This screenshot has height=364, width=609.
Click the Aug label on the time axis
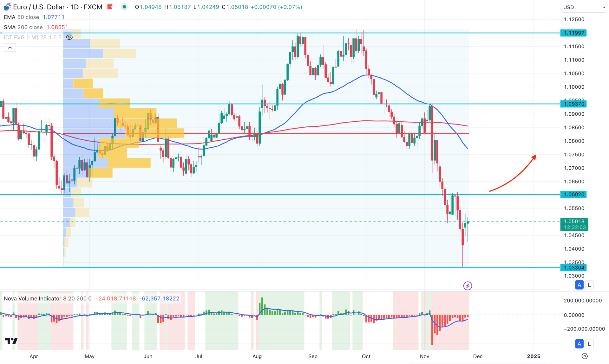point(257,356)
